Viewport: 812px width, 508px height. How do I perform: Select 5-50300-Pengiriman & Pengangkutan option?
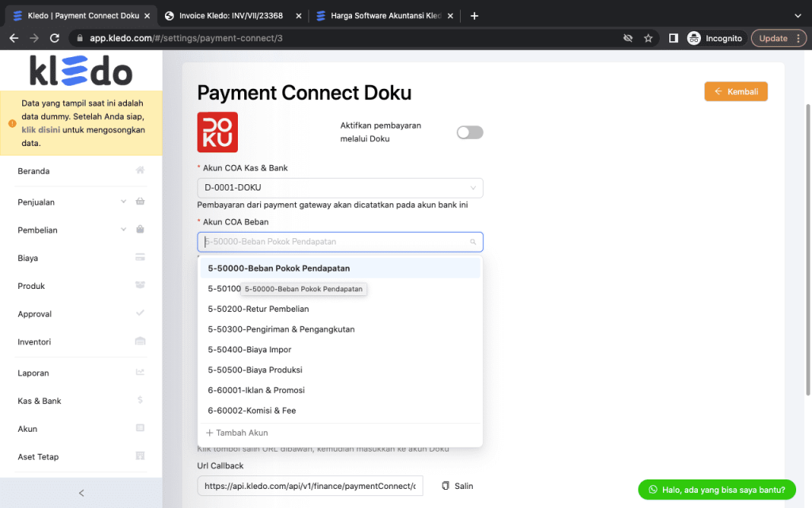pos(340,329)
